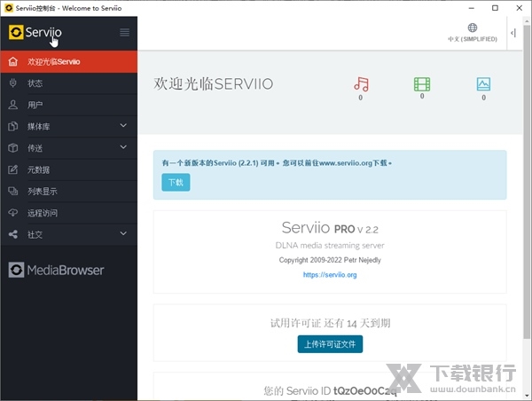Open the 远程访问 menu item
532x401 pixels.
click(69, 213)
